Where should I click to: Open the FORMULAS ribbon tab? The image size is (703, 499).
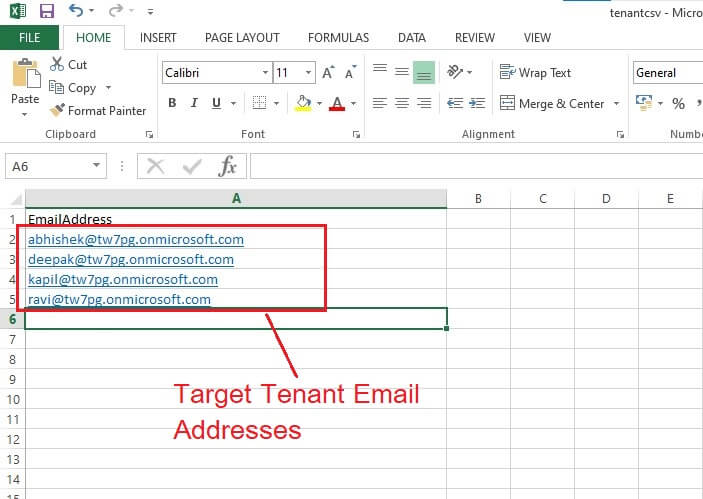point(338,37)
